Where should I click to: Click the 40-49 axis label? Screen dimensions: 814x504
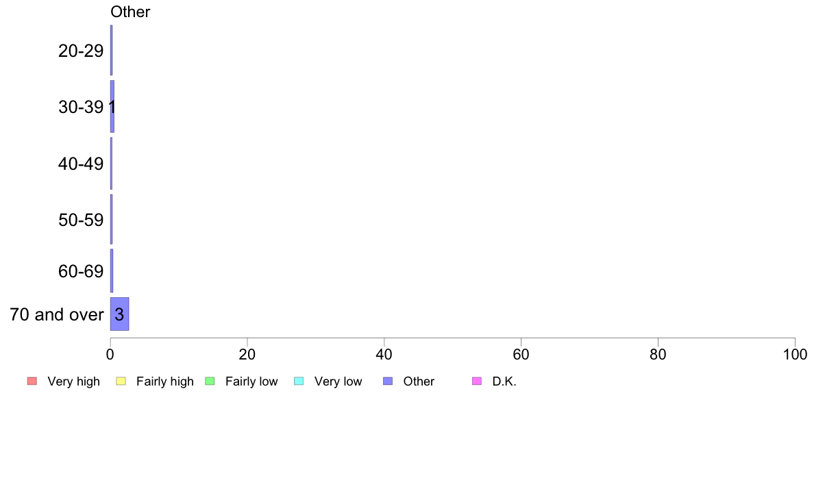(x=81, y=164)
